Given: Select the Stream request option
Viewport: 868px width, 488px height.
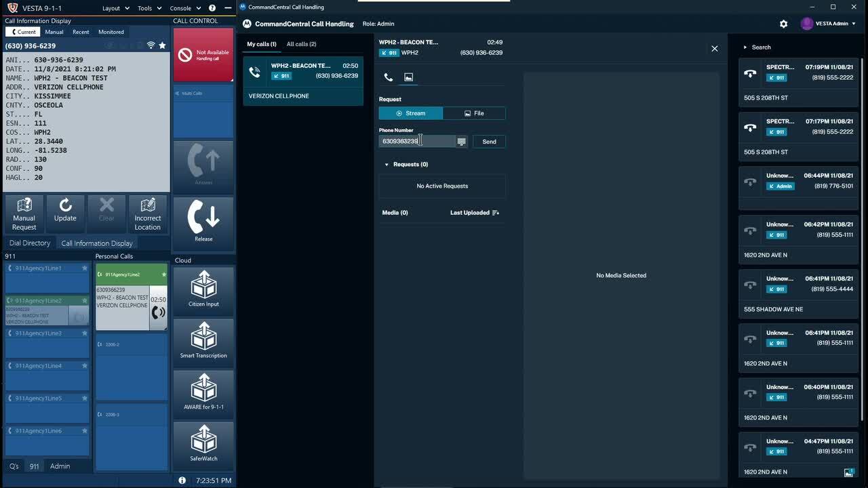Looking at the screenshot, I should click(410, 113).
